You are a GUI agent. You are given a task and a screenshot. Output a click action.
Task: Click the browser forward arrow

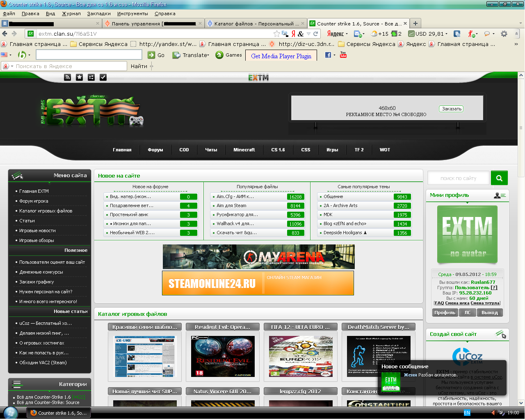(x=14, y=34)
